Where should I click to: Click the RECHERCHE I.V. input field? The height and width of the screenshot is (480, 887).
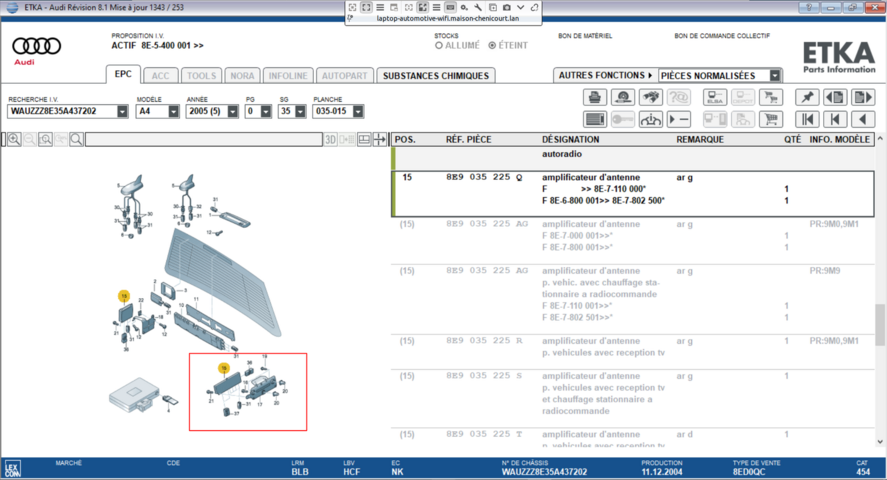point(63,111)
